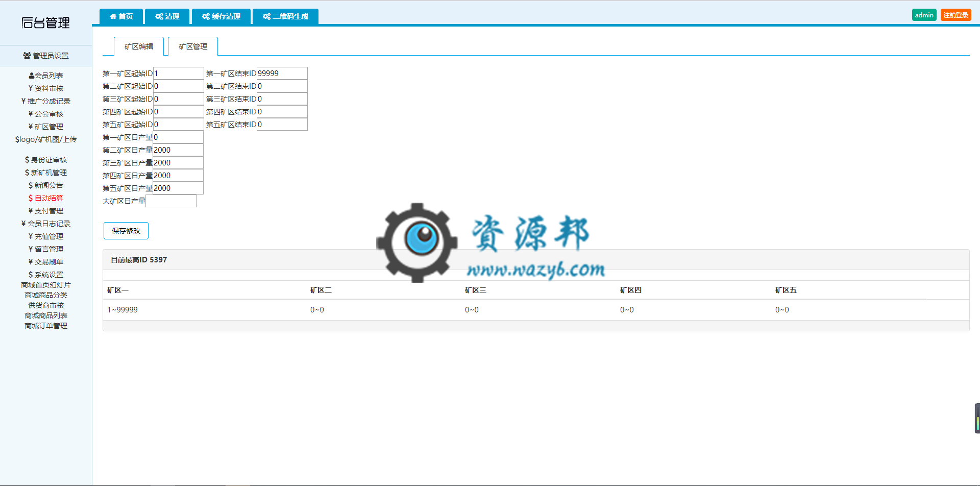The width and height of the screenshot is (980, 486).
Task: Click the 保存修改 save button
Action: (x=126, y=231)
